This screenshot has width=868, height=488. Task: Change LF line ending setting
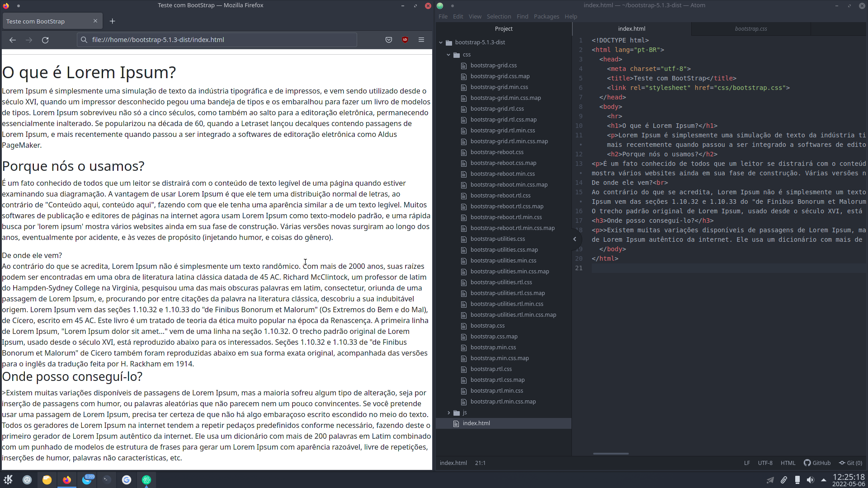747,463
